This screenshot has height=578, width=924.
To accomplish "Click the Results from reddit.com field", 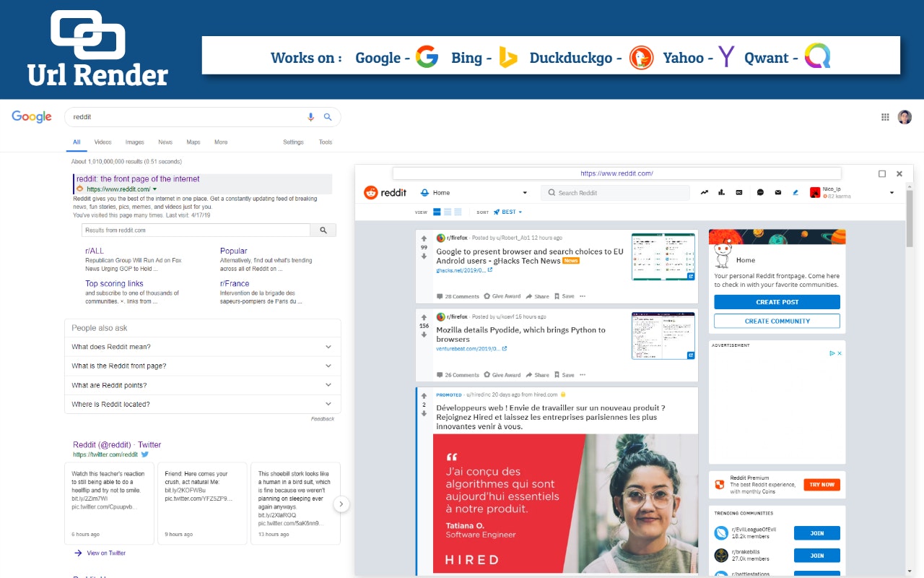I will click(196, 230).
